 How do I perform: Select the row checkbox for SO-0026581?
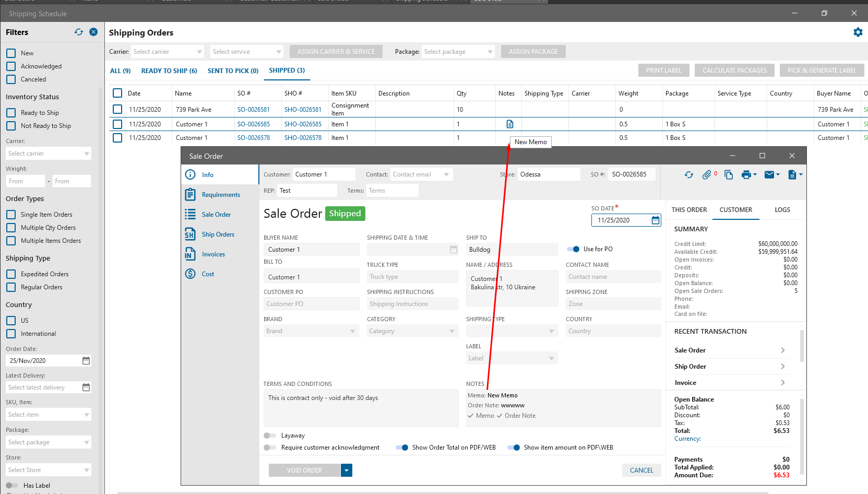click(x=117, y=109)
